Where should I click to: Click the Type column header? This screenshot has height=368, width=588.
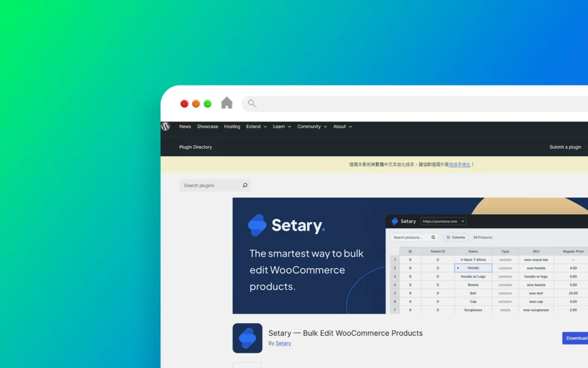[505, 251]
